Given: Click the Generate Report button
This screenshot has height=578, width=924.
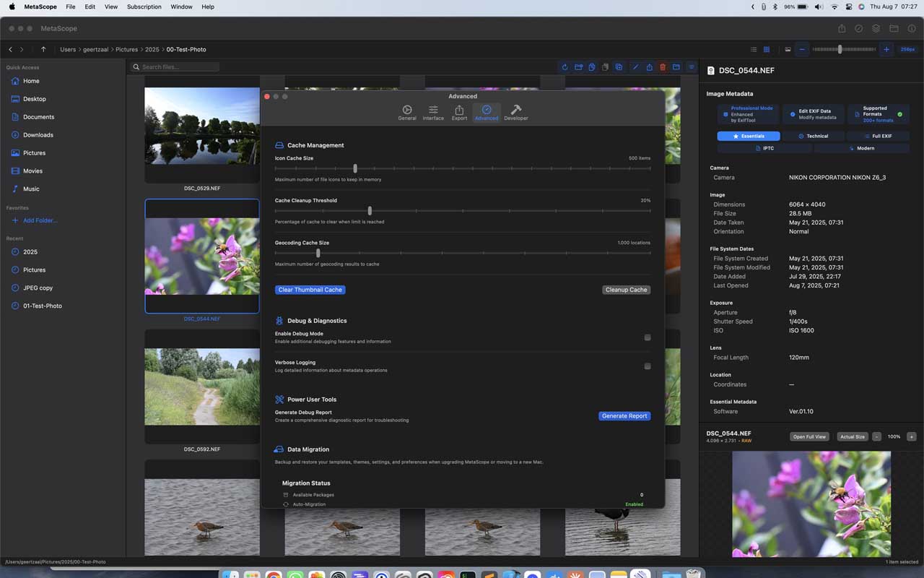Looking at the screenshot, I should click(624, 416).
